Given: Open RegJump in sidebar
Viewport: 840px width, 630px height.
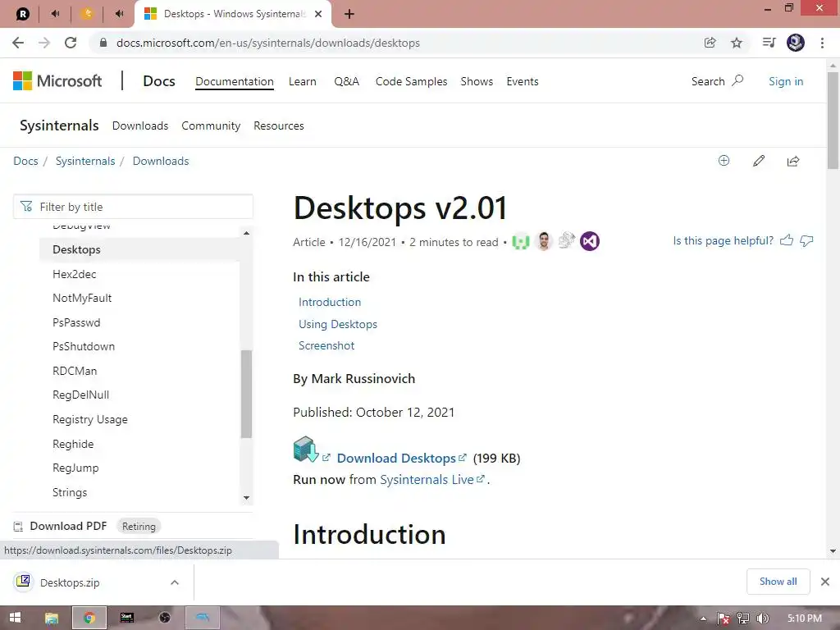Looking at the screenshot, I should (75, 468).
